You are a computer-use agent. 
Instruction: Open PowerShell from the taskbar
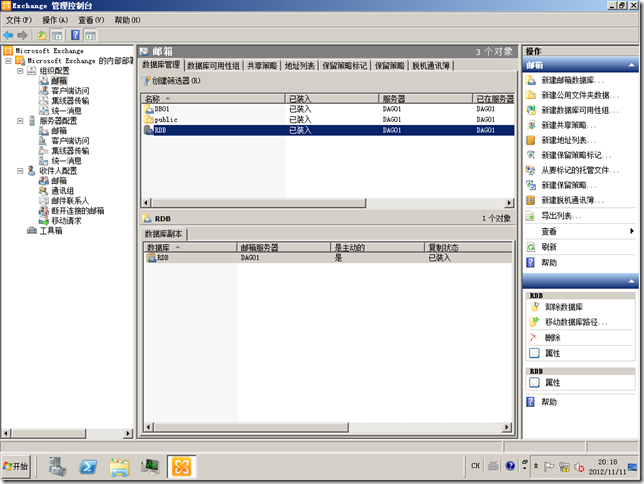88,467
